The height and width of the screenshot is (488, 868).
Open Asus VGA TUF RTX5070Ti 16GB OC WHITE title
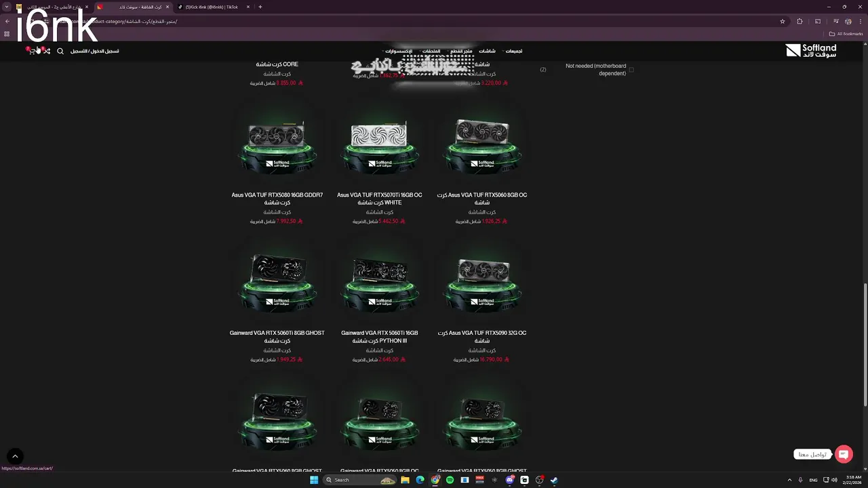click(380, 199)
